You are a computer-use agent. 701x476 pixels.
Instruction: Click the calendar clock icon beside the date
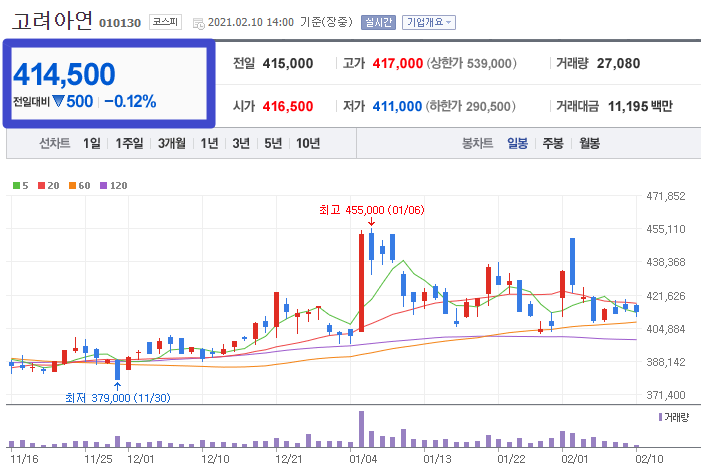pyautogui.click(x=198, y=24)
